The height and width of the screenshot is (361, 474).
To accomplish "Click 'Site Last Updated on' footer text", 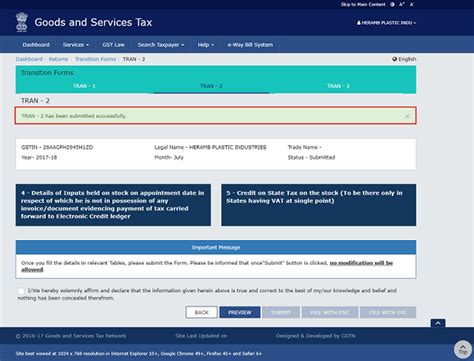I will 201,336.
